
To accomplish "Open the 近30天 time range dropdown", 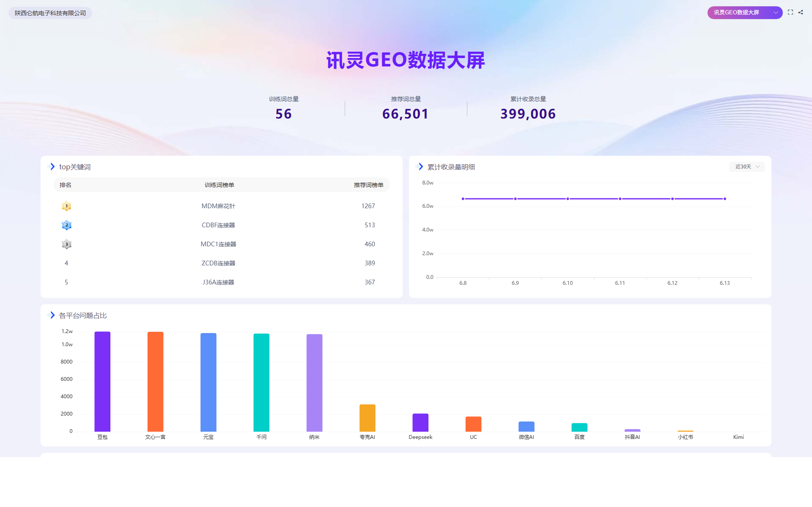I will click(x=747, y=167).
